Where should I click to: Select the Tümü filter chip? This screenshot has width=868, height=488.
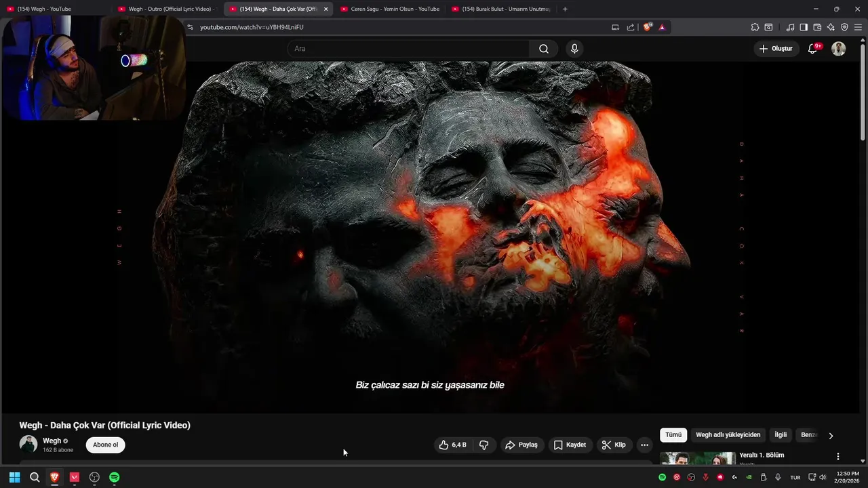pyautogui.click(x=673, y=434)
